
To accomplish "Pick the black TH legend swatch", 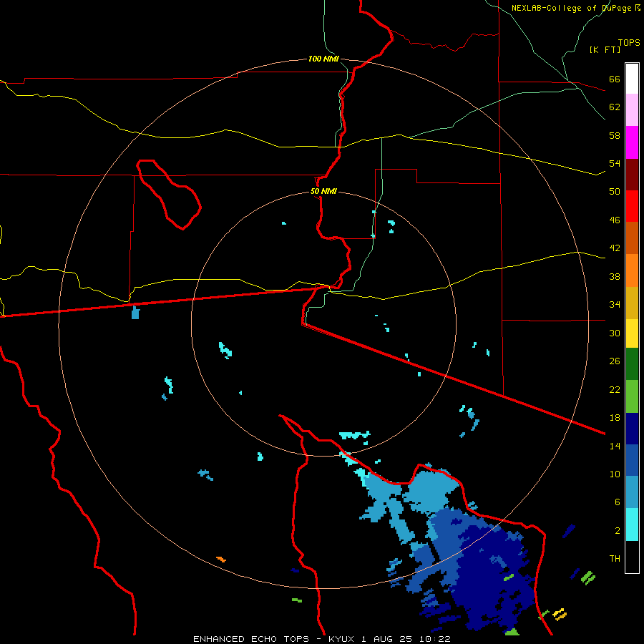I will point(632,557).
